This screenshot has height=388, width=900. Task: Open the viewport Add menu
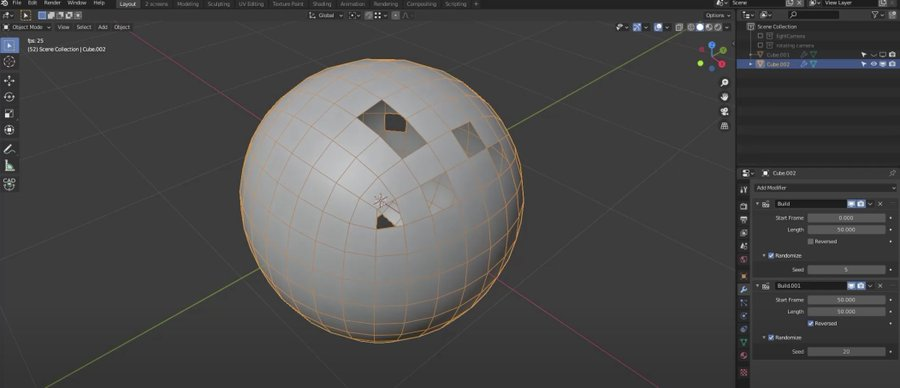click(102, 27)
